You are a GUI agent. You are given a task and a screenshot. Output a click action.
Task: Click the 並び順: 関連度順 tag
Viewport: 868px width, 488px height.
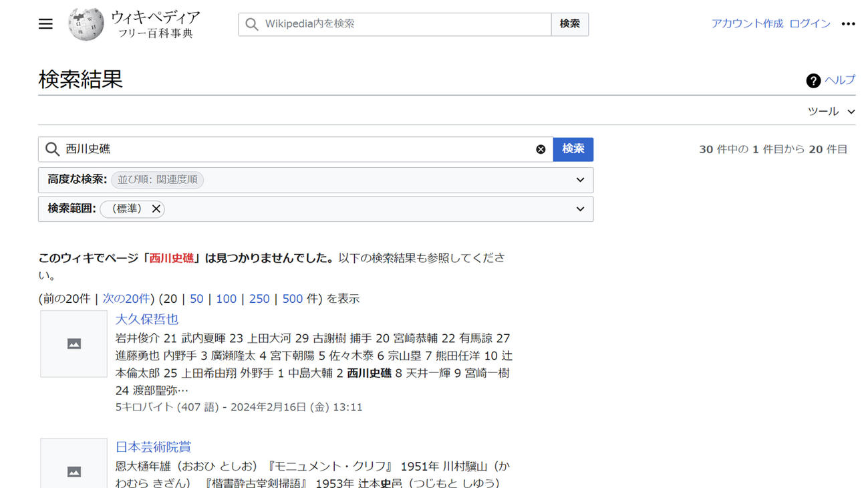click(157, 180)
